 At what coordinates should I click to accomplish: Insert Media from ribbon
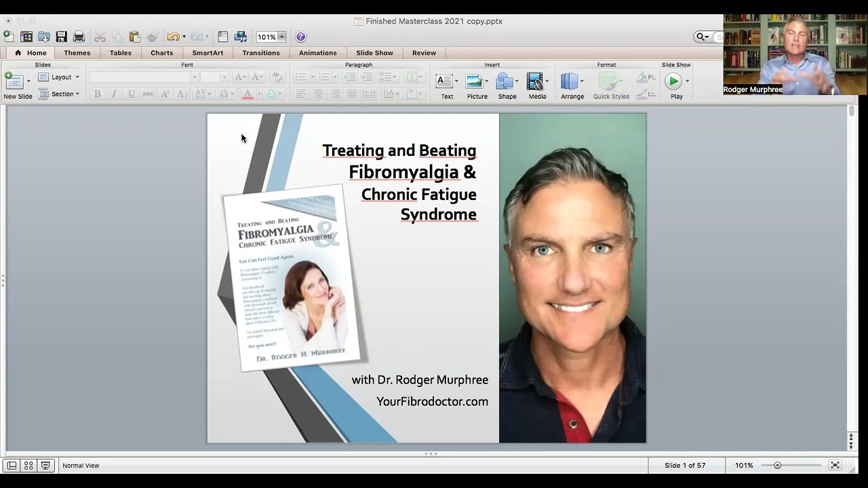pyautogui.click(x=537, y=86)
